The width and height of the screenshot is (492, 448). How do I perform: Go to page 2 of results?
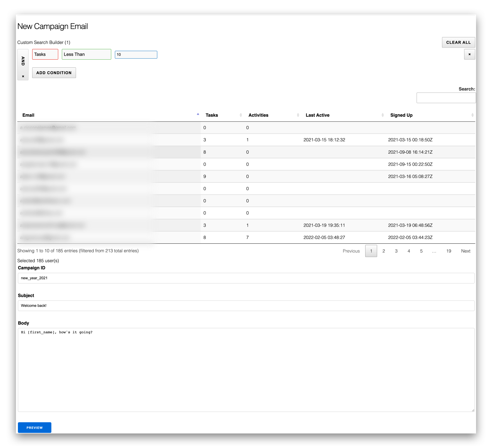coord(384,251)
